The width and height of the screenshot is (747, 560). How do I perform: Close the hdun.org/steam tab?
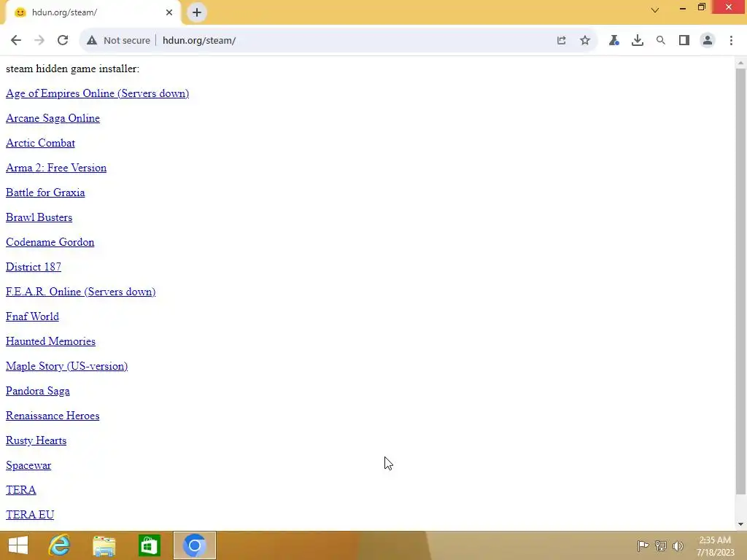tap(169, 12)
